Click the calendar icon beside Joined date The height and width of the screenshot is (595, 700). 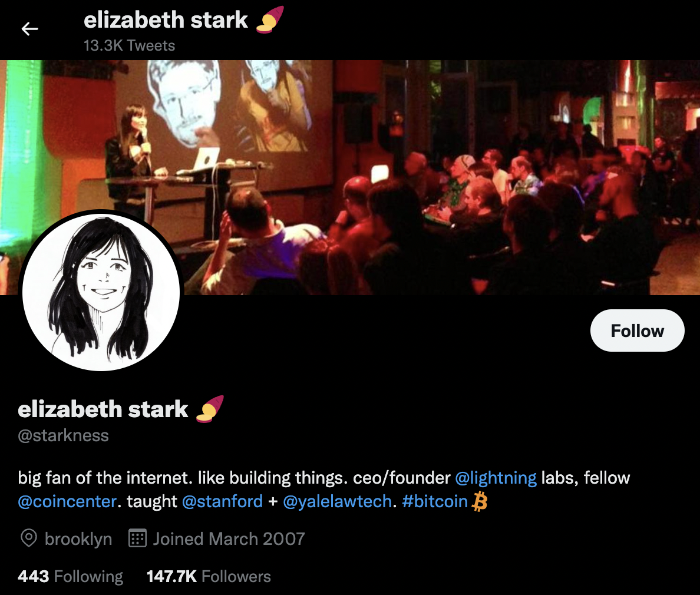click(x=137, y=538)
